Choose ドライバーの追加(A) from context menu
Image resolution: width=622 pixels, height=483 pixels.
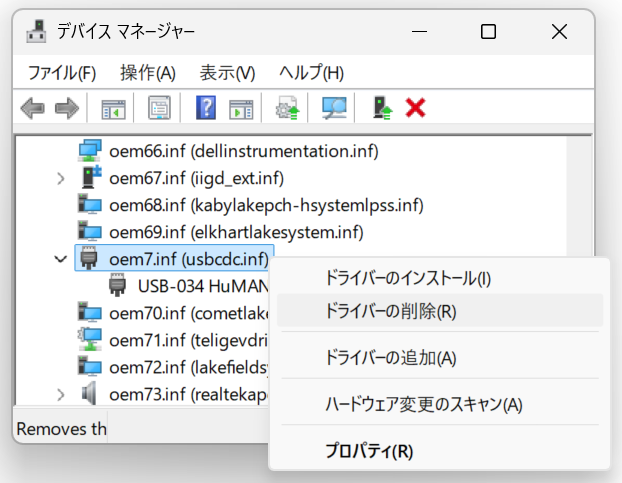click(440, 357)
